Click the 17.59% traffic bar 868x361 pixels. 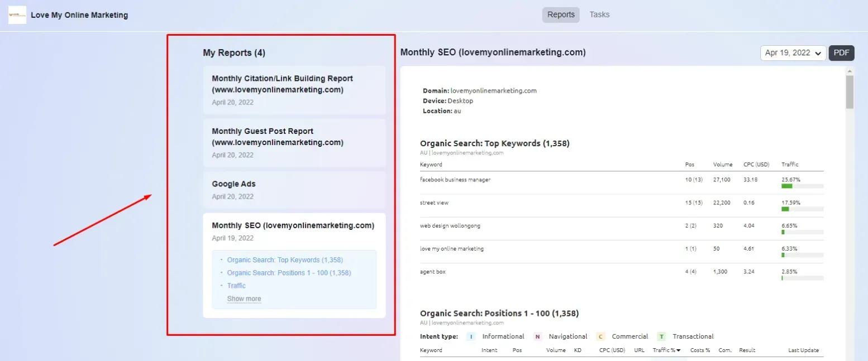pyautogui.click(x=802, y=209)
